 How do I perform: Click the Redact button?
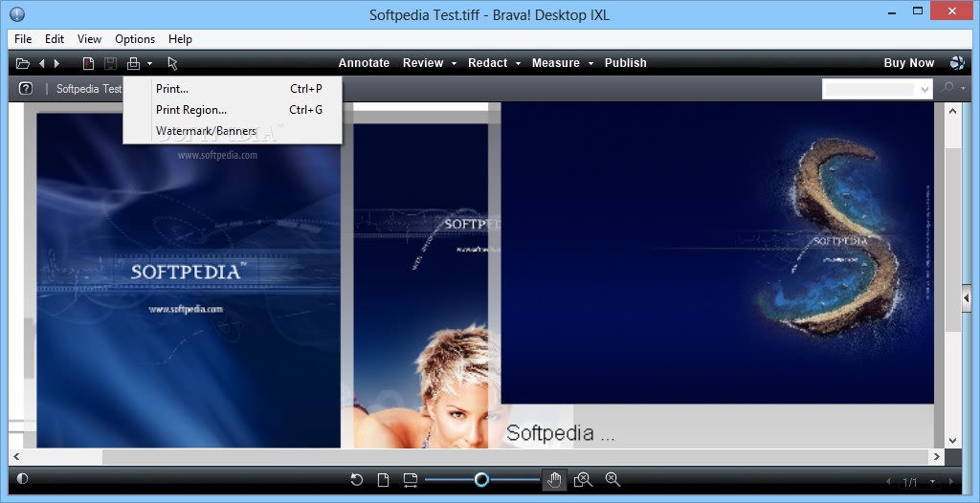pos(487,63)
